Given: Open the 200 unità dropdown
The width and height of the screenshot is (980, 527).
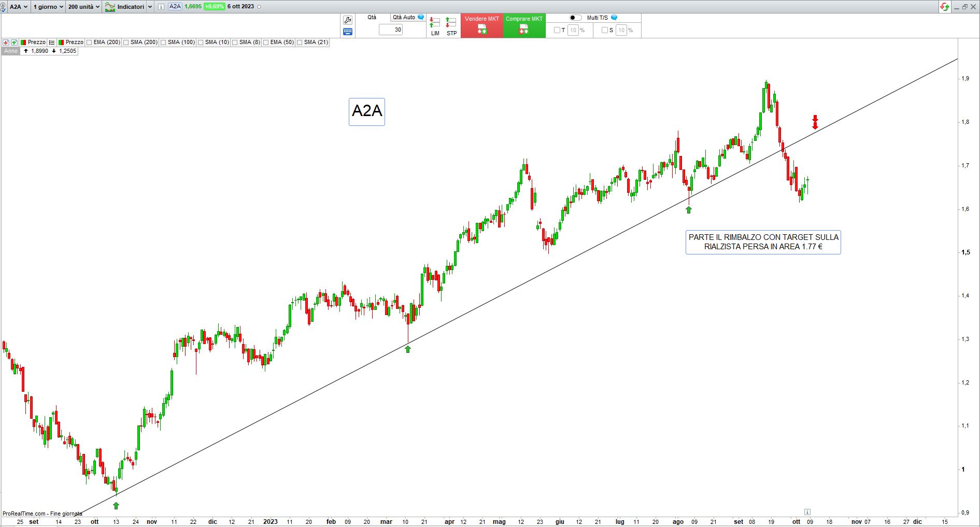Looking at the screenshot, I should [83, 7].
